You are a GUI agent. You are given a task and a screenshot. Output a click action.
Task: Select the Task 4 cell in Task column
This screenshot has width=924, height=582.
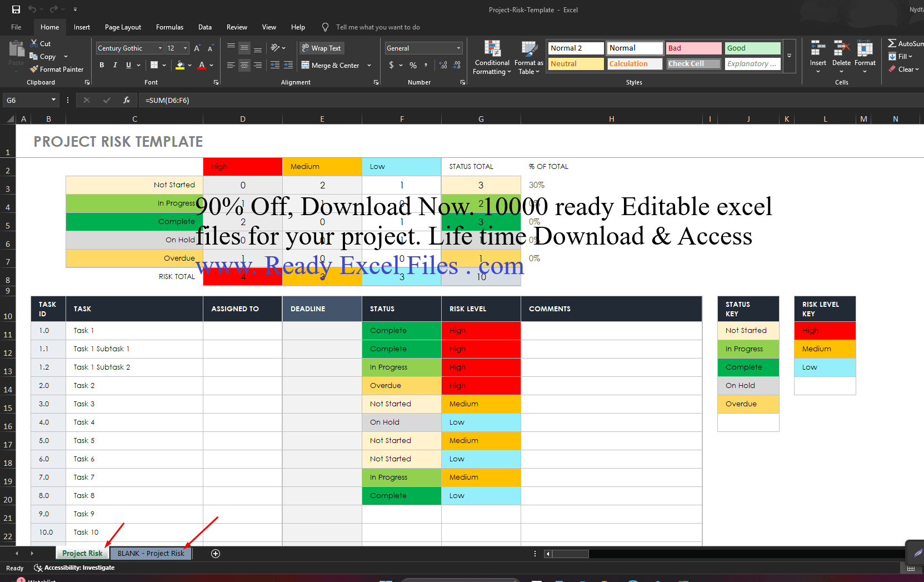134,422
